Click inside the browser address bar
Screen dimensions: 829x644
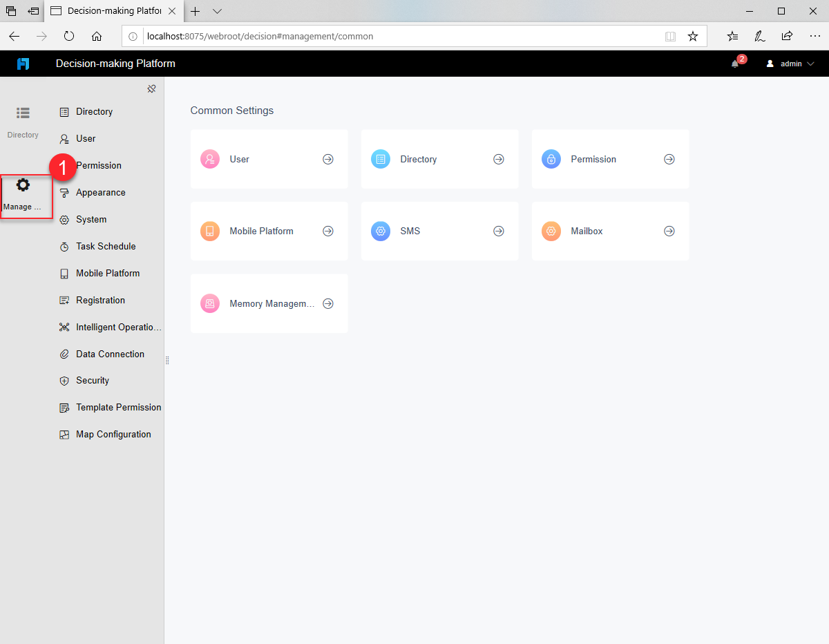pos(345,36)
